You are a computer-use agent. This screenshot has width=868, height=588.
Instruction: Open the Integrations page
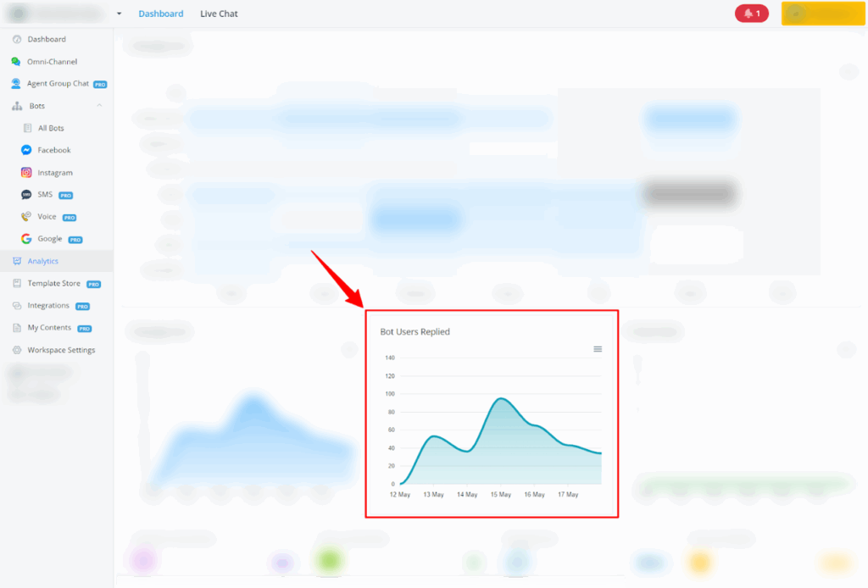coord(48,306)
